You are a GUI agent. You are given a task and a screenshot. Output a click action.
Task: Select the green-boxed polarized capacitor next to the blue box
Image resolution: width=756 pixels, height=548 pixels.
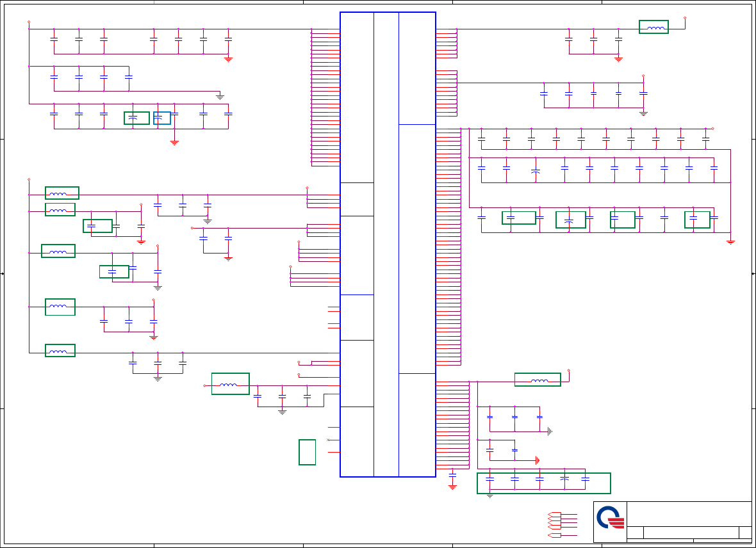pos(137,118)
